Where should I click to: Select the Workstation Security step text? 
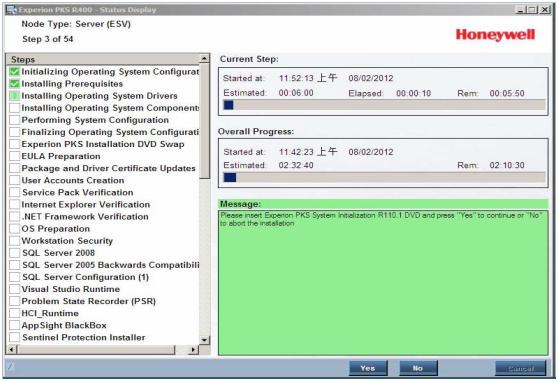tap(67, 241)
